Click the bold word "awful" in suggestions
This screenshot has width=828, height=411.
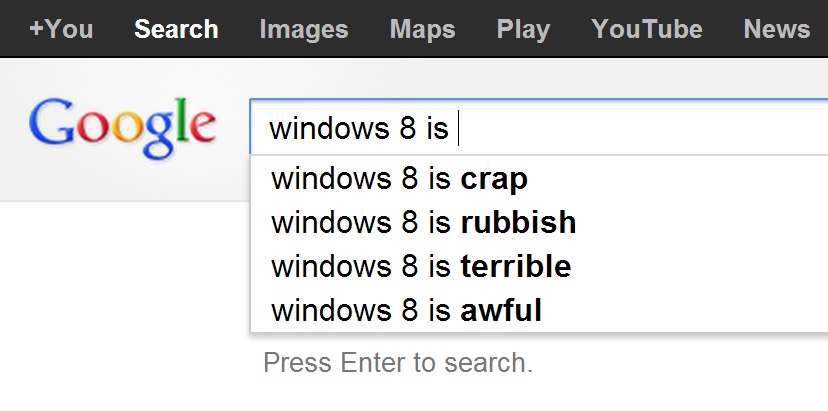(x=501, y=311)
